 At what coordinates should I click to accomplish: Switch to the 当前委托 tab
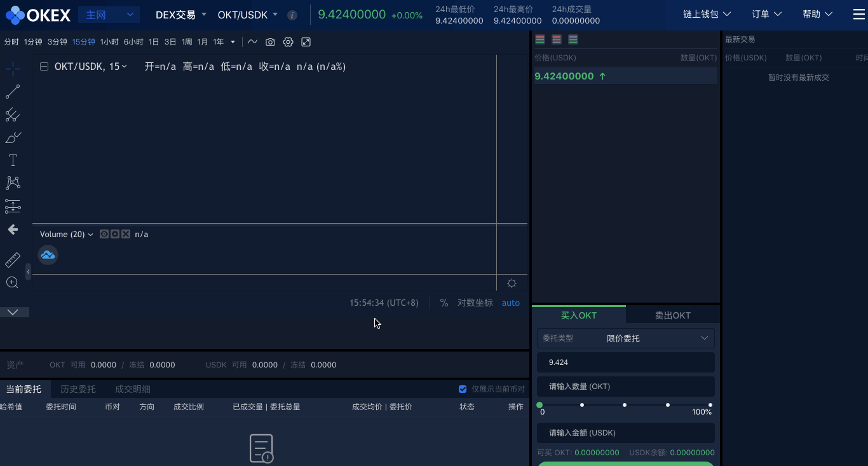pos(24,389)
